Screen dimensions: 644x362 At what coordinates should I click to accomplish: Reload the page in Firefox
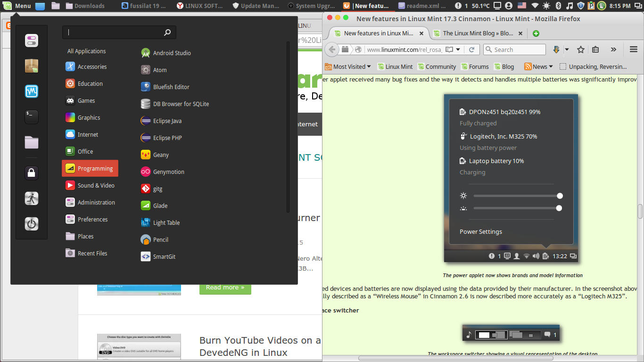[x=471, y=49]
